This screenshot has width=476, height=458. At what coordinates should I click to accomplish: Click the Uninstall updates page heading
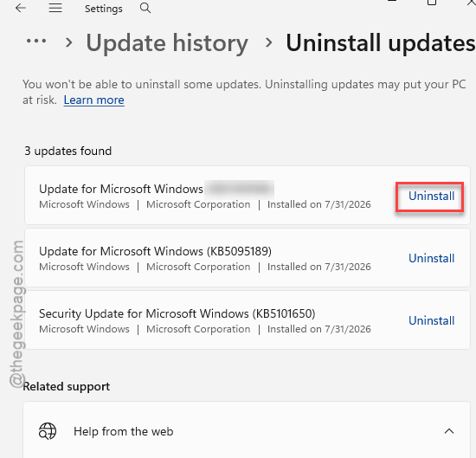pos(381,42)
